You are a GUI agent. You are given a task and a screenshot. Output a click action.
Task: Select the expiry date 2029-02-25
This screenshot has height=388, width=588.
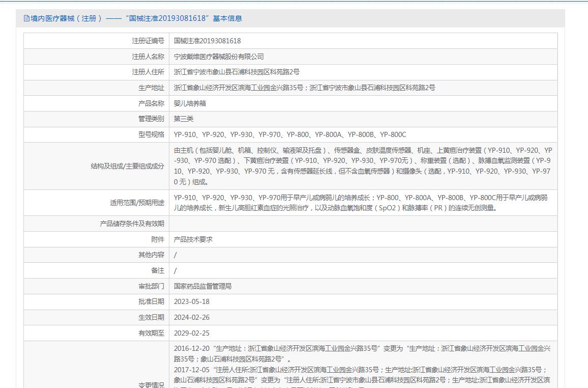[192, 333]
